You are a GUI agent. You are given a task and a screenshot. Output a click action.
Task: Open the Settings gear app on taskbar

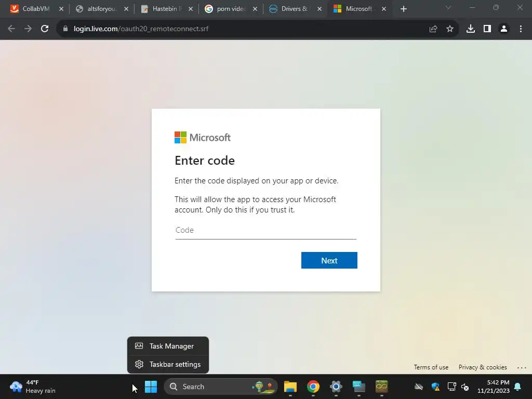tap(336, 387)
